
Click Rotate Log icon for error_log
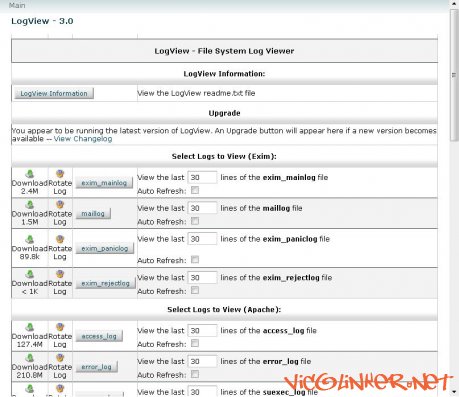click(x=60, y=358)
